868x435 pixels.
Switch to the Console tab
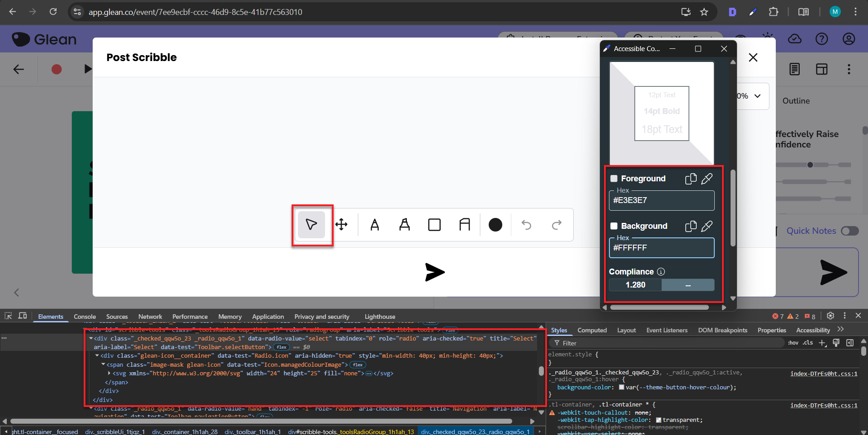85,317
